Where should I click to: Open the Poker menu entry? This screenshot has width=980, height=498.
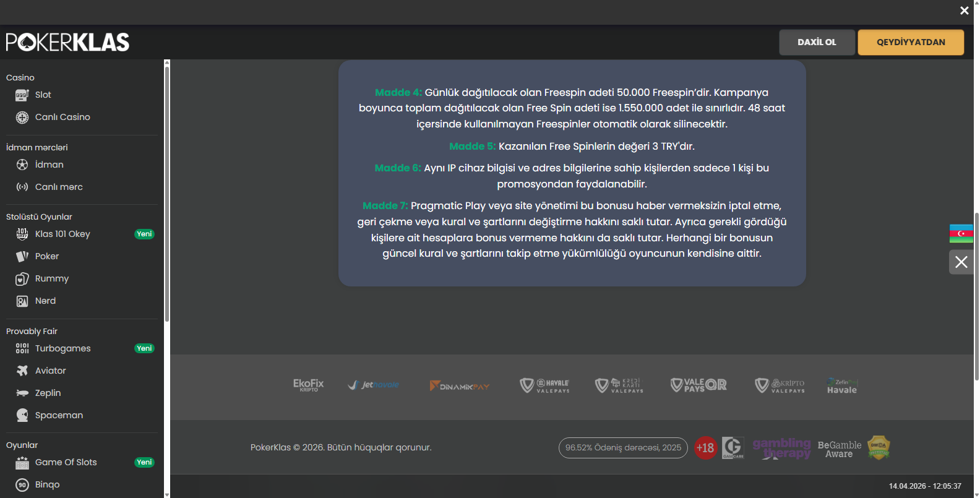coord(47,256)
